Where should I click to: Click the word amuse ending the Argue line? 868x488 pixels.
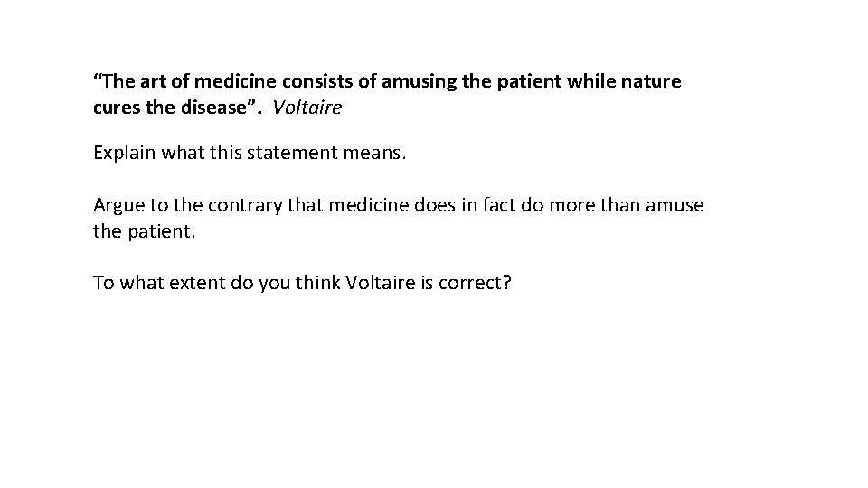675,205
